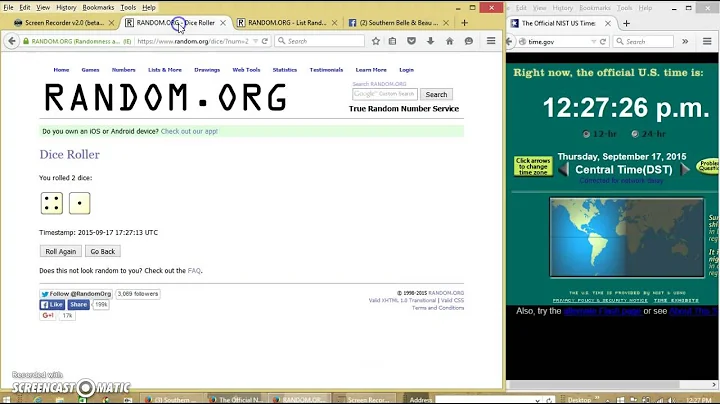
Task: Click the world daylight map
Action: (627, 237)
